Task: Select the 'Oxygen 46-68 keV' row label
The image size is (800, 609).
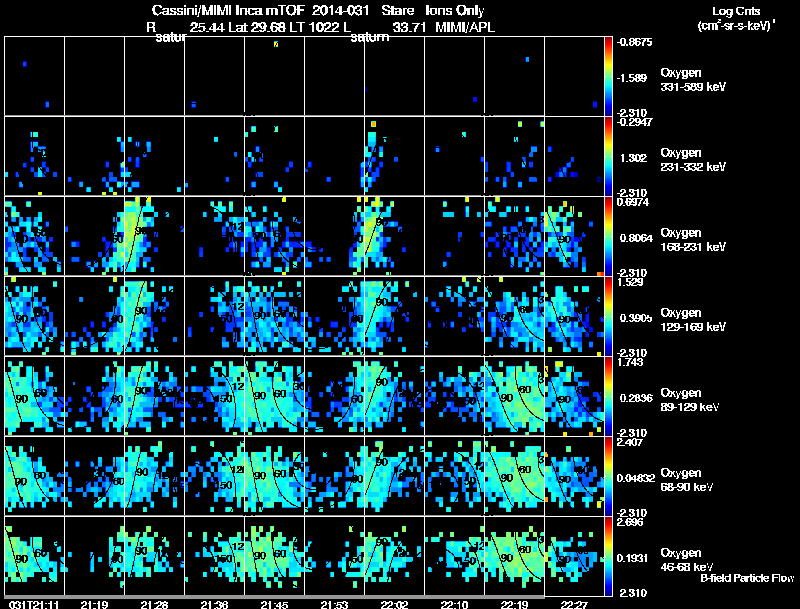Action: [687, 560]
